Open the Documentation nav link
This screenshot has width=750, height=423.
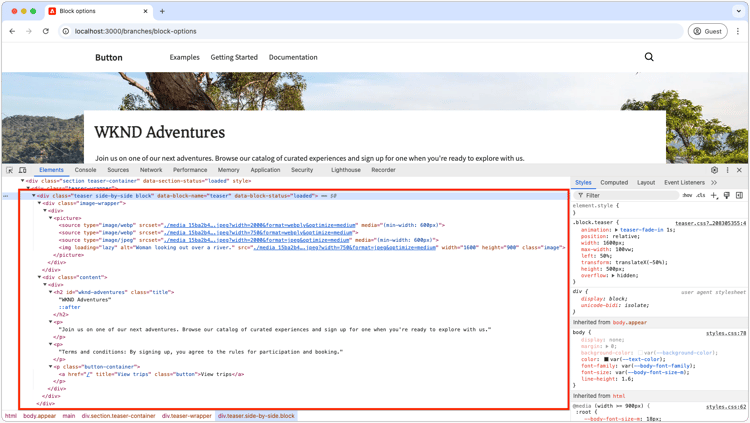point(293,57)
